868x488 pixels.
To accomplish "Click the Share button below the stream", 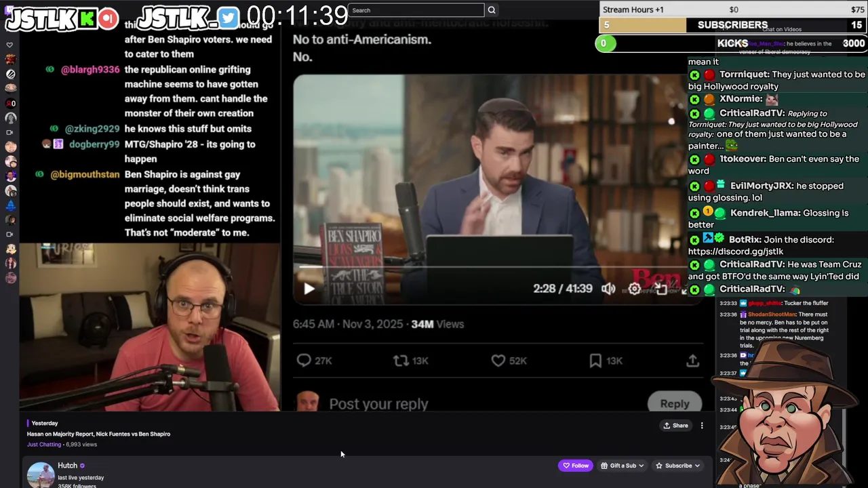I will click(x=676, y=426).
